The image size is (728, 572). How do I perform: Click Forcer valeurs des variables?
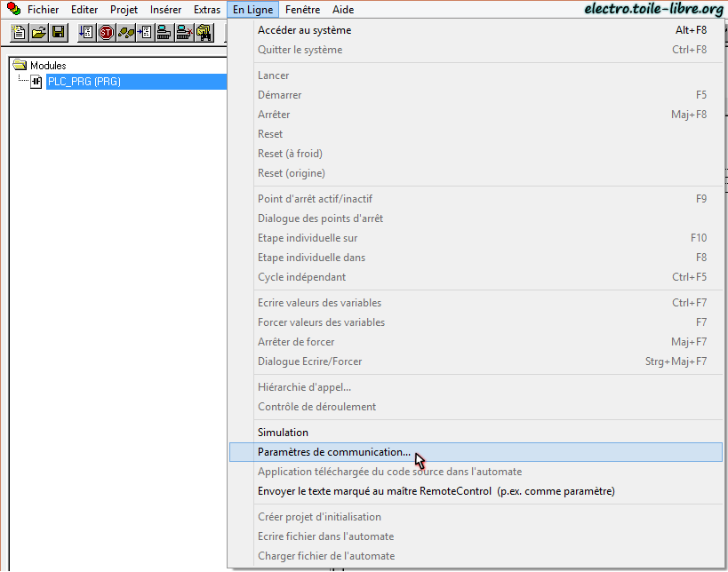pyautogui.click(x=476, y=322)
